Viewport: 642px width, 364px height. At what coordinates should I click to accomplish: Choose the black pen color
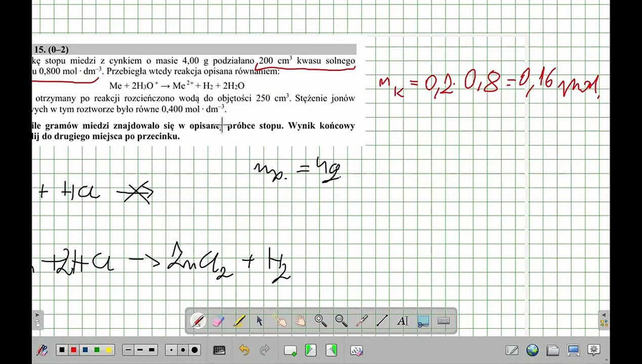point(62,350)
